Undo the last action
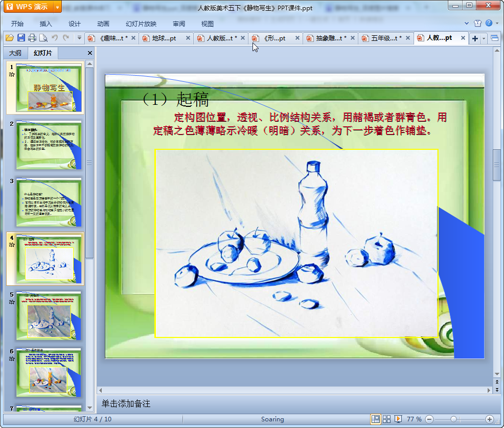The width and height of the screenshot is (504, 428). coord(55,38)
